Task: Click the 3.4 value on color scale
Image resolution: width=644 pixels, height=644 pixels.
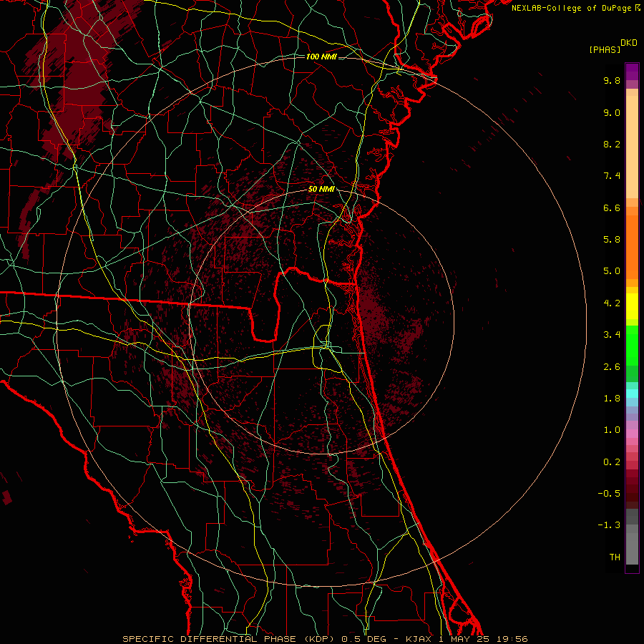Action: tap(612, 335)
